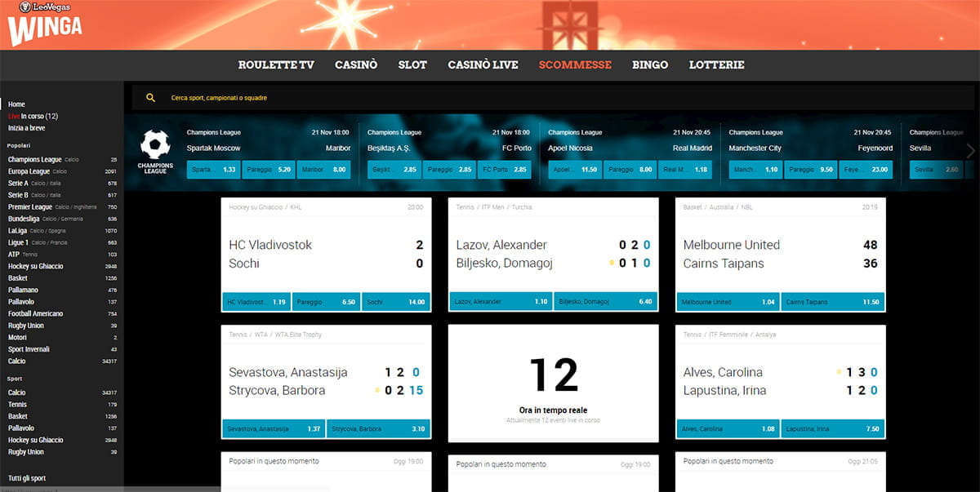
Task: Click the LeoVegas Winga logo
Action: point(45,23)
